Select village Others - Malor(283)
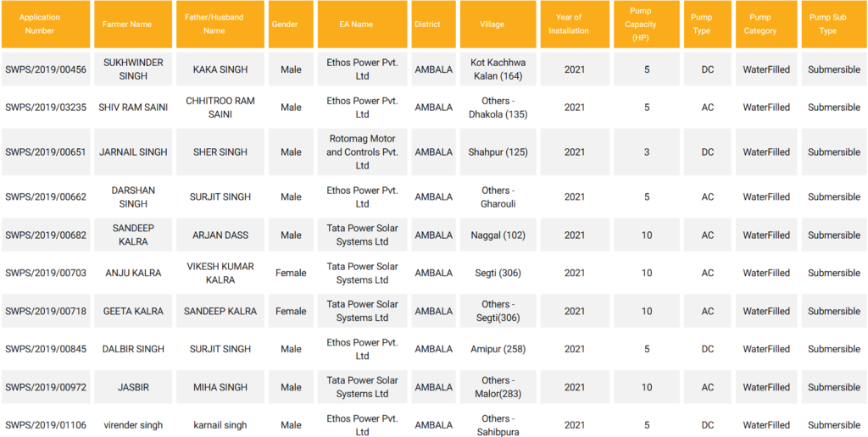The width and height of the screenshot is (868, 437). (498, 387)
